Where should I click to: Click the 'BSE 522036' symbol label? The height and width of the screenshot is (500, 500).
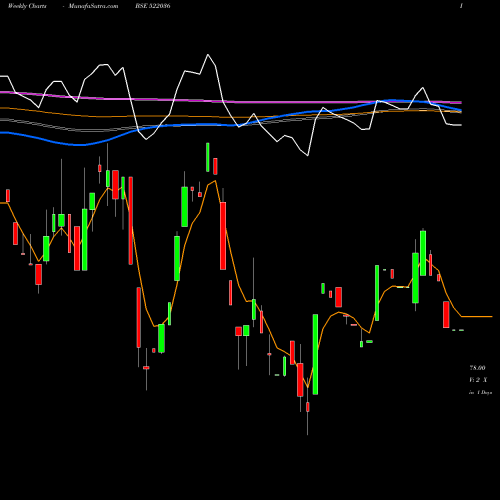click(153, 6)
